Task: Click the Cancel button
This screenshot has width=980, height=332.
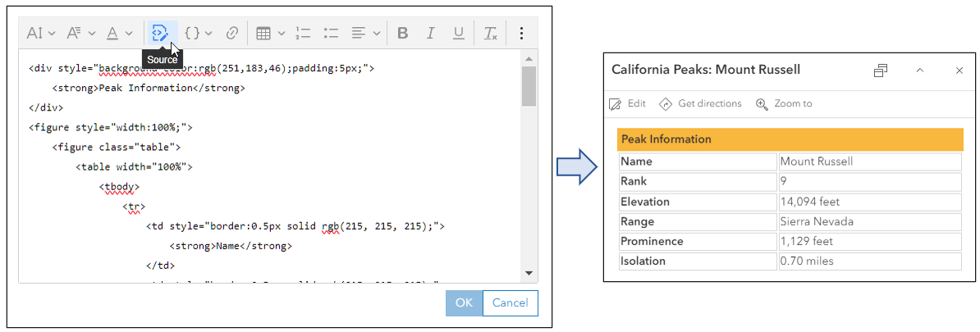Action: (510, 303)
